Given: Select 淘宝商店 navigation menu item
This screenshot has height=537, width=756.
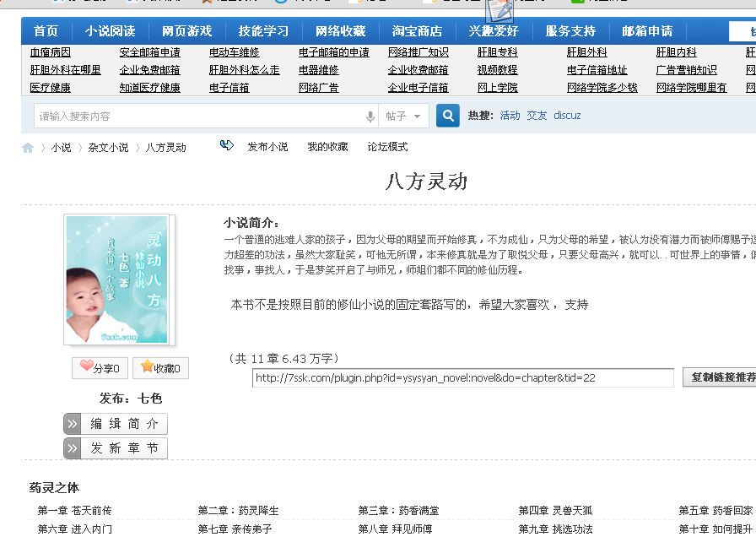Looking at the screenshot, I should (x=417, y=31).
